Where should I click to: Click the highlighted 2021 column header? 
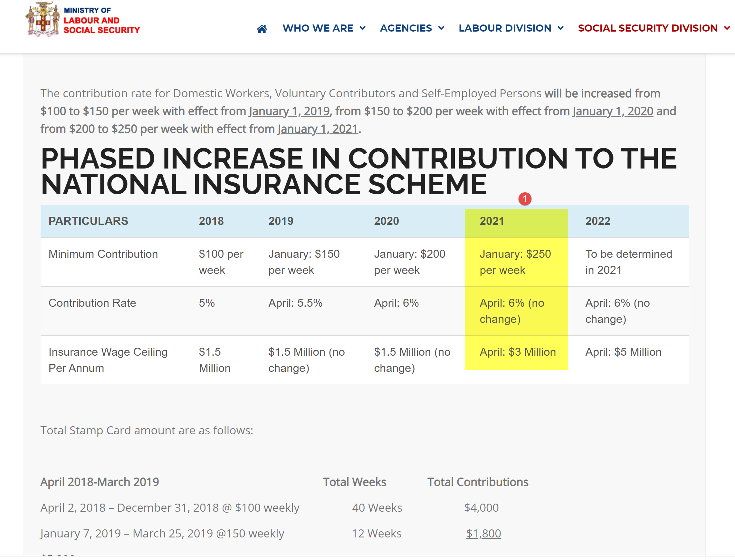point(492,221)
